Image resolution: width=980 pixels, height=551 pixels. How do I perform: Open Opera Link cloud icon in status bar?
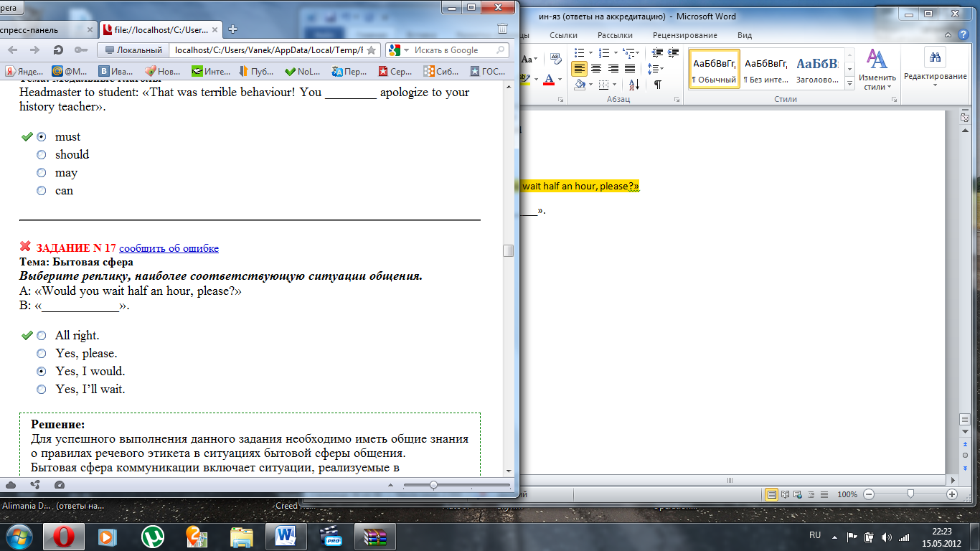point(11,485)
